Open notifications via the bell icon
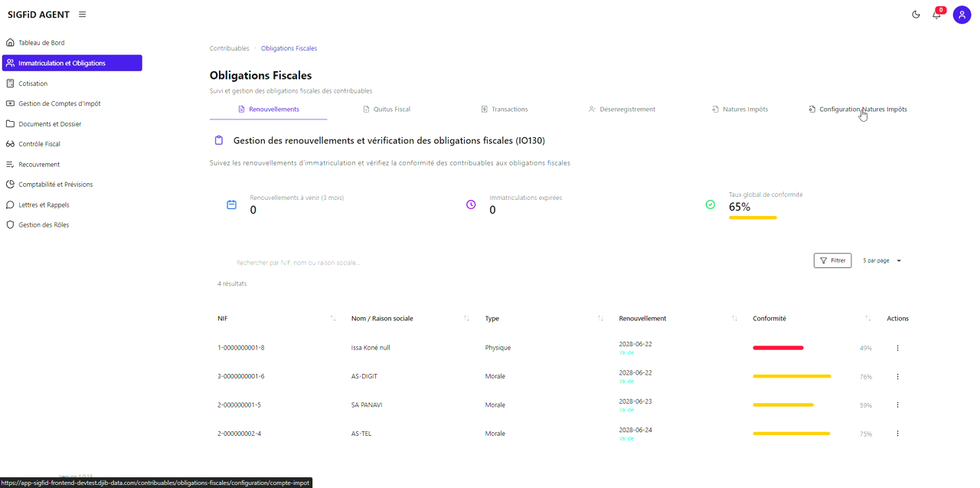Screen dimensions: 980x488 (936, 15)
